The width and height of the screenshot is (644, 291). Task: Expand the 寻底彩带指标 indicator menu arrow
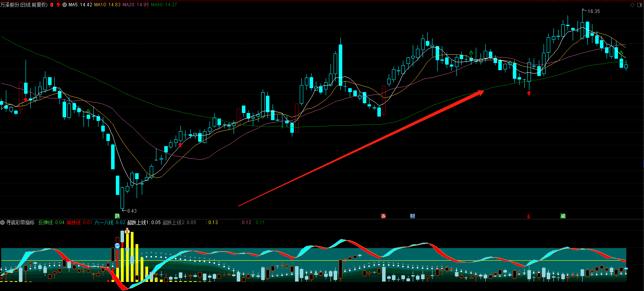click(3, 222)
